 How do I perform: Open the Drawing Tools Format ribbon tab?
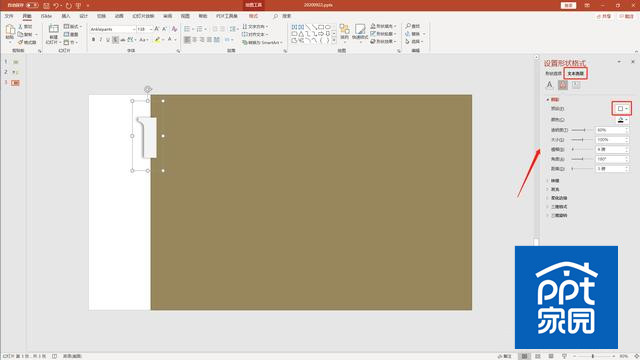pyautogui.click(x=253, y=16)
